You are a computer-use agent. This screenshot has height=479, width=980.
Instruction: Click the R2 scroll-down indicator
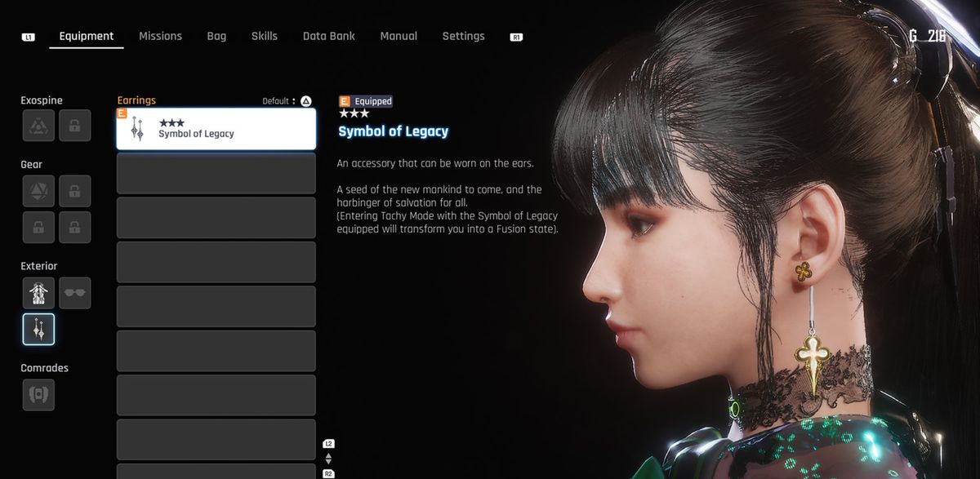(x=328, y=473)
